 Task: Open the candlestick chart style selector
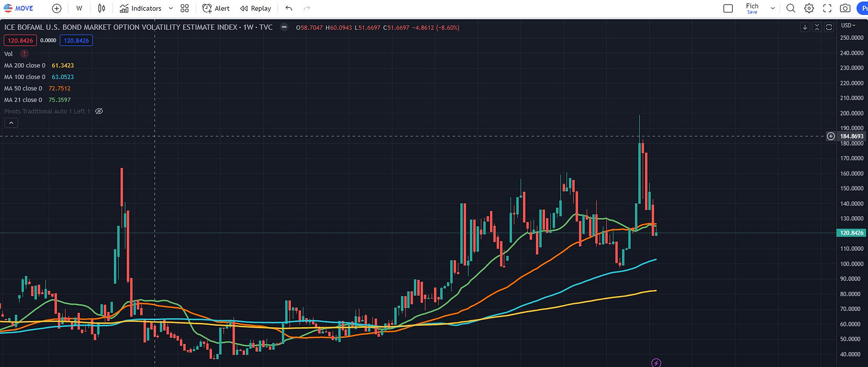pos(101,8)
